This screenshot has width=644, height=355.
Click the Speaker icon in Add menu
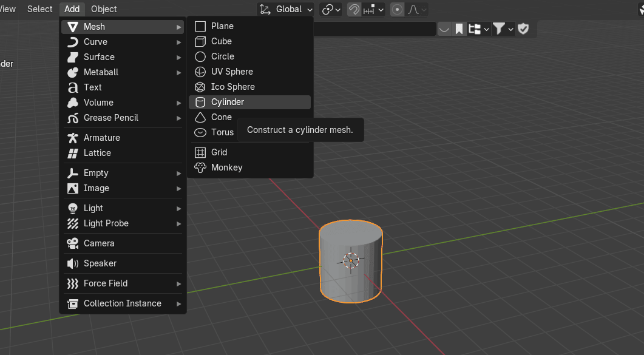tap(73, 263)
